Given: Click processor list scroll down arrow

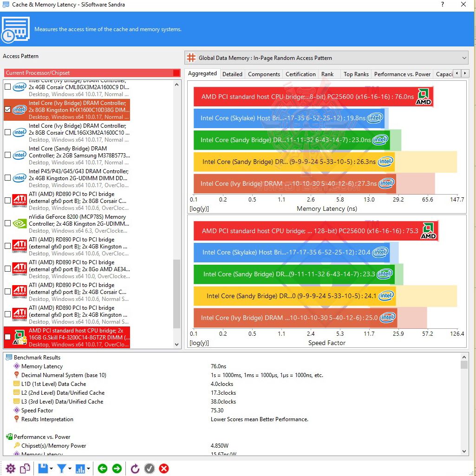Looking at the screenshot, I should 176,344.
